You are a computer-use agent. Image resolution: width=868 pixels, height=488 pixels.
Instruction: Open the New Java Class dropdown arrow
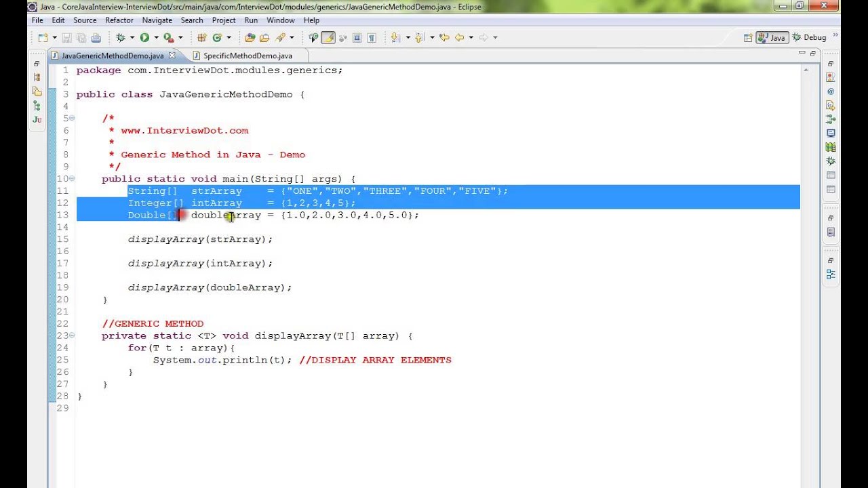point(229,38)
